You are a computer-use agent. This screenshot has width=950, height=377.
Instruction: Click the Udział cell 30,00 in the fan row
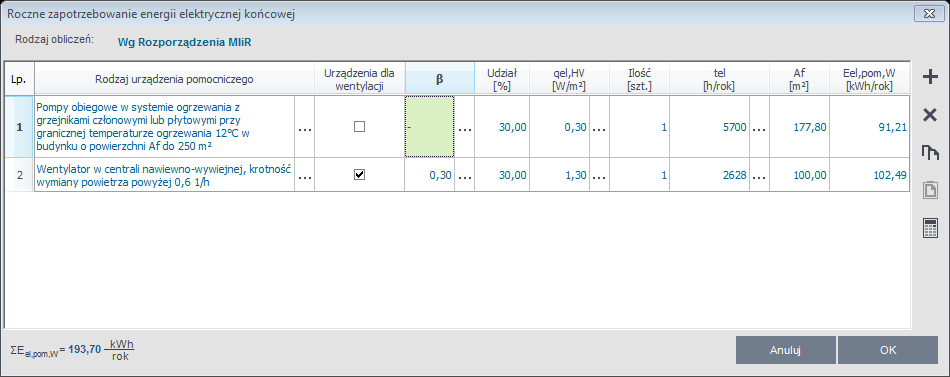[x=502, y=175]
